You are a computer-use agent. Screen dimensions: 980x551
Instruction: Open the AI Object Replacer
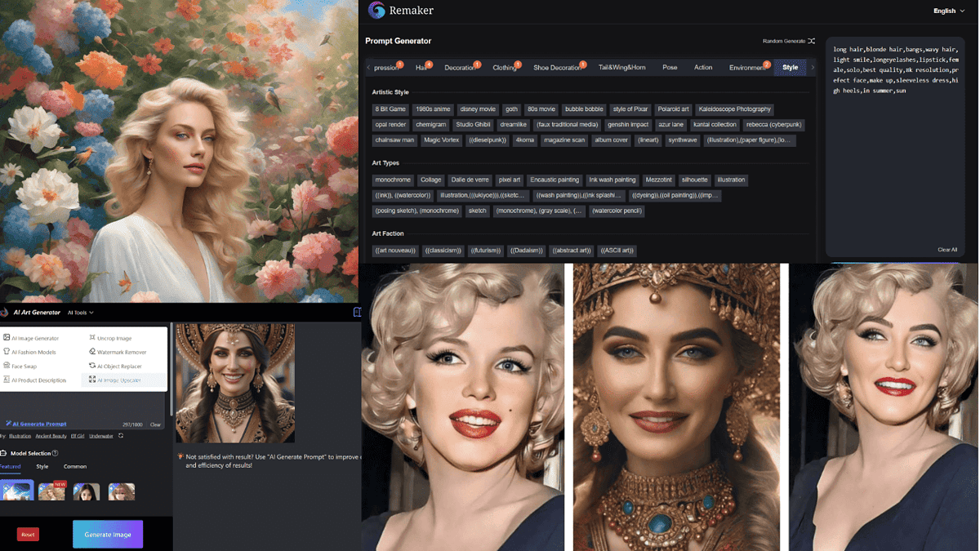pyautogui.click(x=119, y=366)
